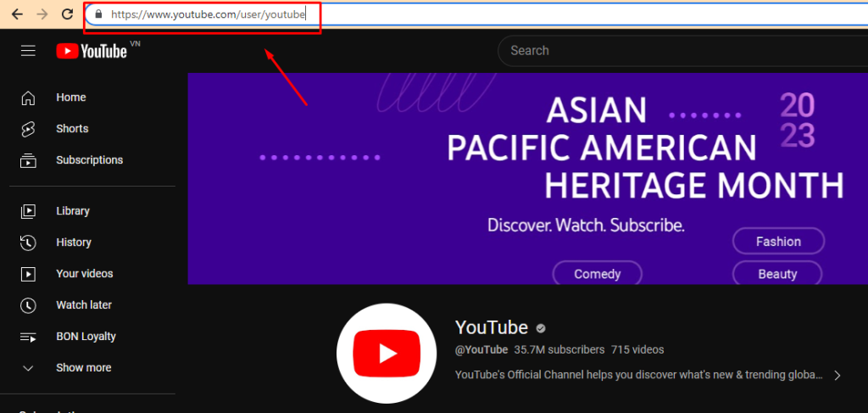Expand channel description with chevron arrow
The height and width of the screenshot is (413, 868).
(x=837, y=375)
